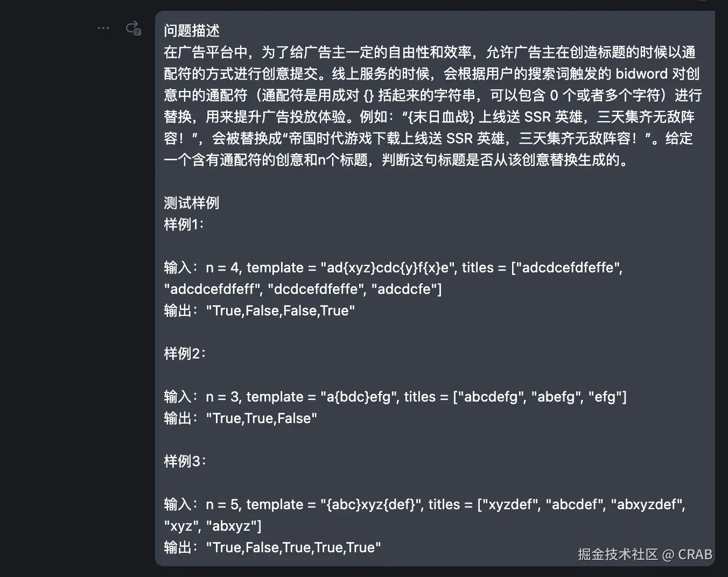Click the three-dot ellipsis icon above the message

tap(103, 27)
